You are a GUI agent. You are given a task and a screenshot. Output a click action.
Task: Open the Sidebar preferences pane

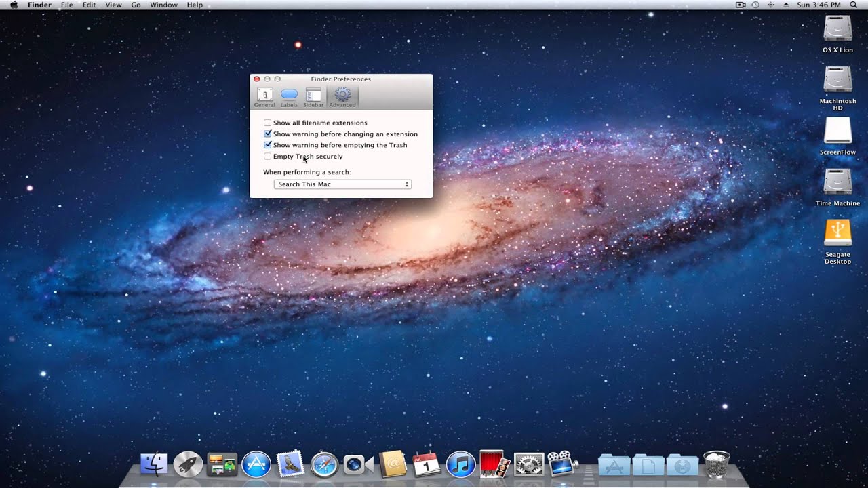coord(313,98)
